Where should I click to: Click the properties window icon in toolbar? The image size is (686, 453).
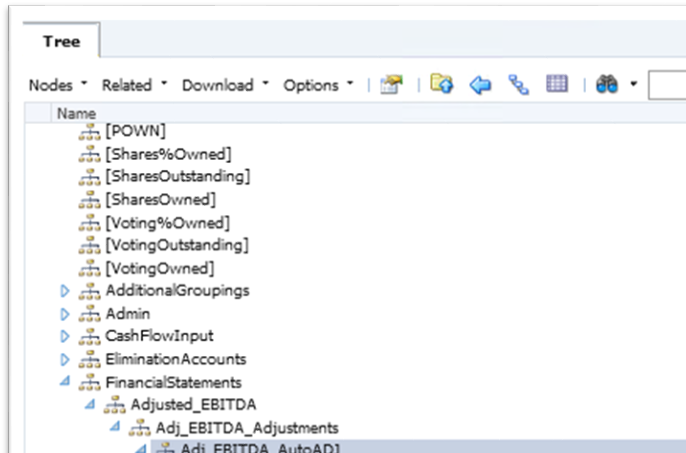click(392, 85)
